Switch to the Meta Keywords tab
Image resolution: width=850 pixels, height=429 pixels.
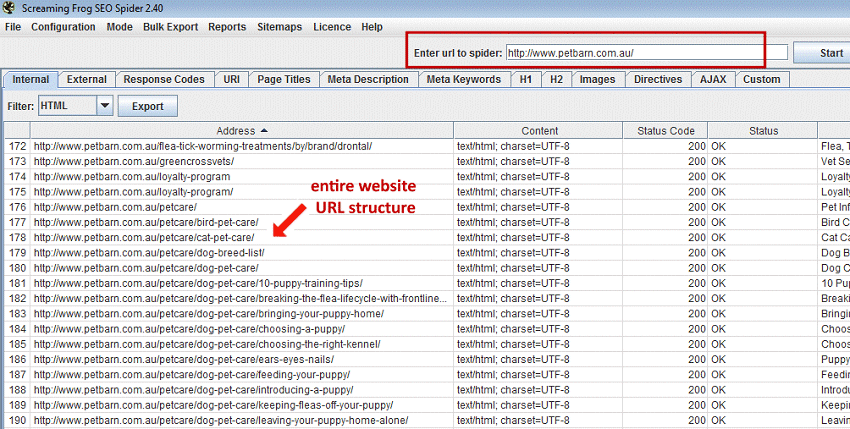coord(463,79)
